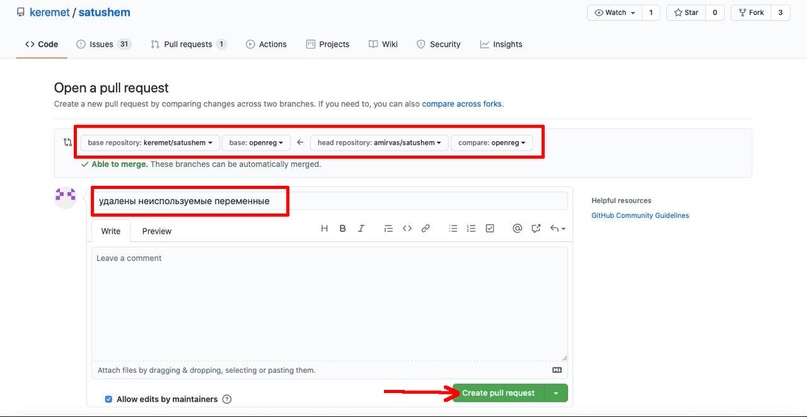
Task: Mention a user with the @ icon
Action: tap(517, 229)
